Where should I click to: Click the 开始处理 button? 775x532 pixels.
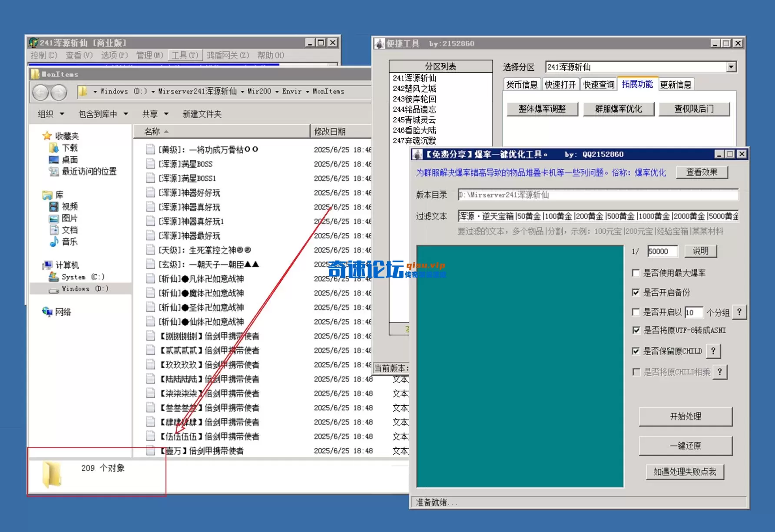(686, 416)
